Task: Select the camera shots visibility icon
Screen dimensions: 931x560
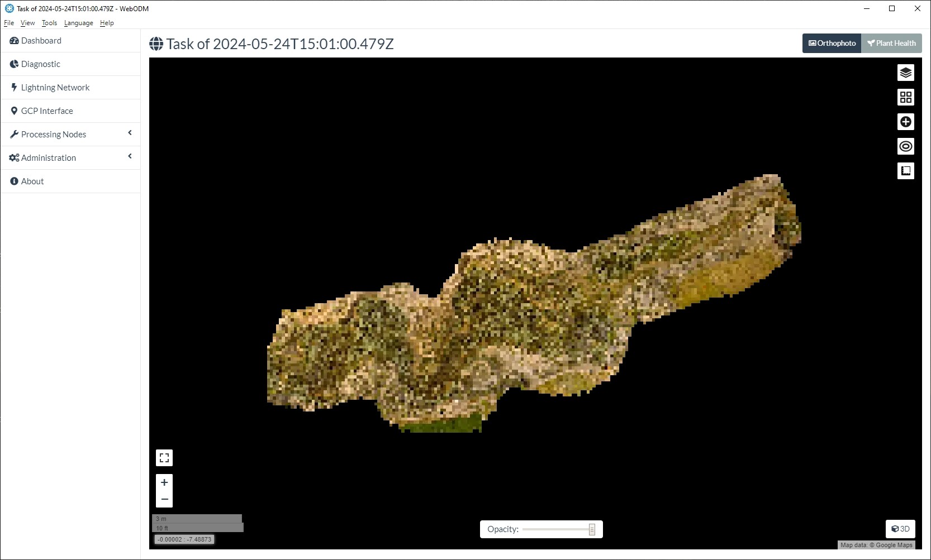Action: tap(906, 146)
